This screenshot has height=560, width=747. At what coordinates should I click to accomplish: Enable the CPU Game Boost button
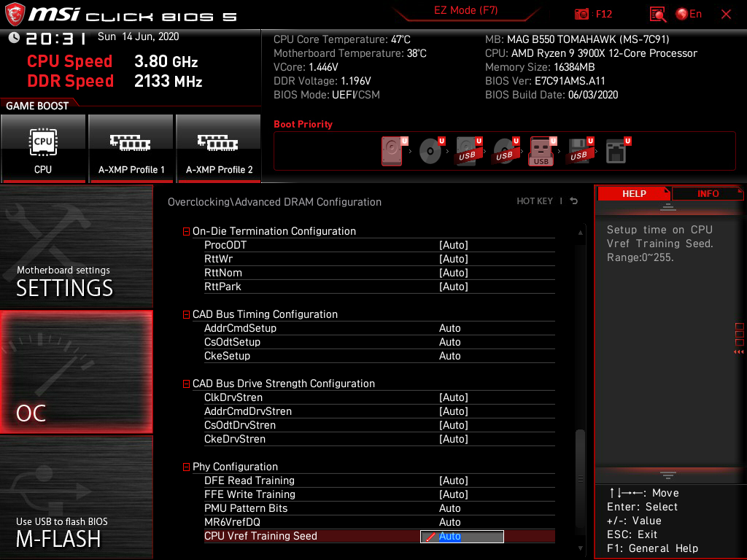pos(43,148)
